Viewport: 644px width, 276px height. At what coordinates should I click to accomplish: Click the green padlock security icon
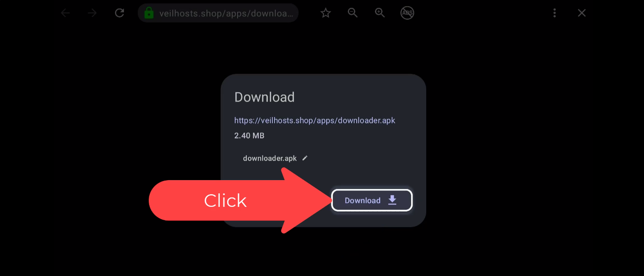[149, 13]
